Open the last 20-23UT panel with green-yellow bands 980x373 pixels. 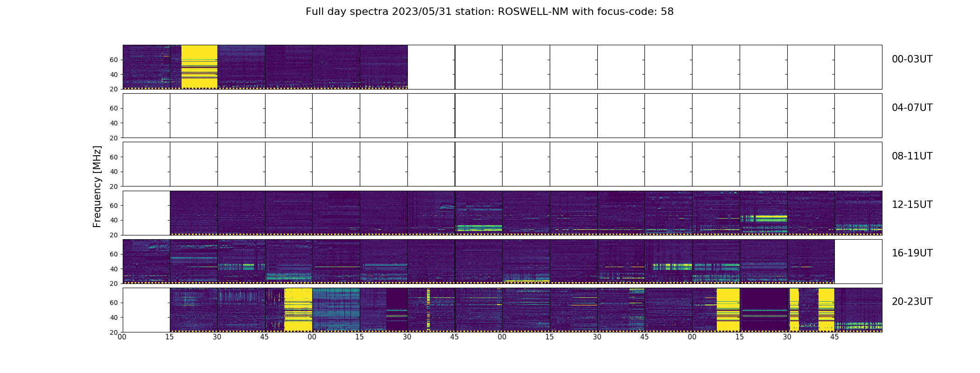point(858,310)
